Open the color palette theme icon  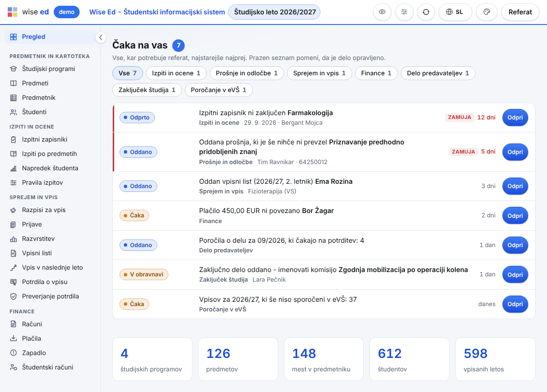click(x=487, y=12)
